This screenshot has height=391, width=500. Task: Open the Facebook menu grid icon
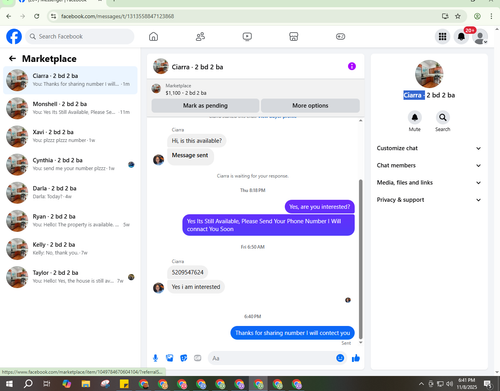point(442,36)
